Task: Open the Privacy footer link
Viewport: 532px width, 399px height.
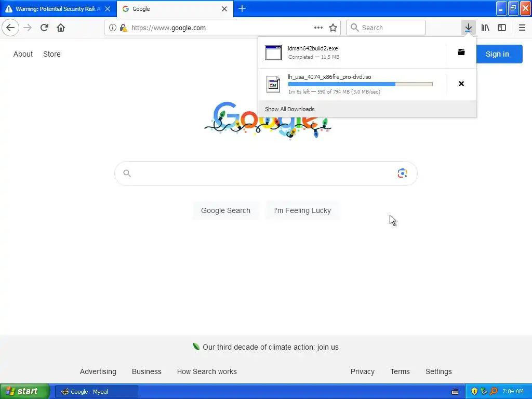Action: click(362, 371)
